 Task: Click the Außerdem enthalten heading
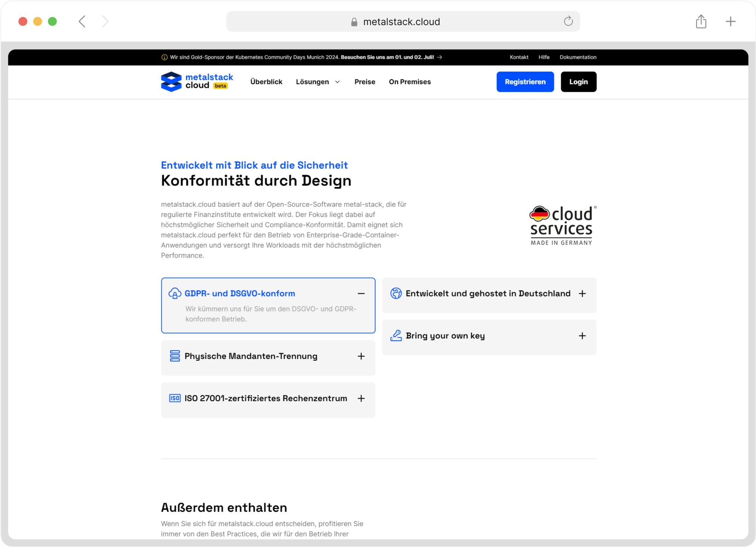224,508
